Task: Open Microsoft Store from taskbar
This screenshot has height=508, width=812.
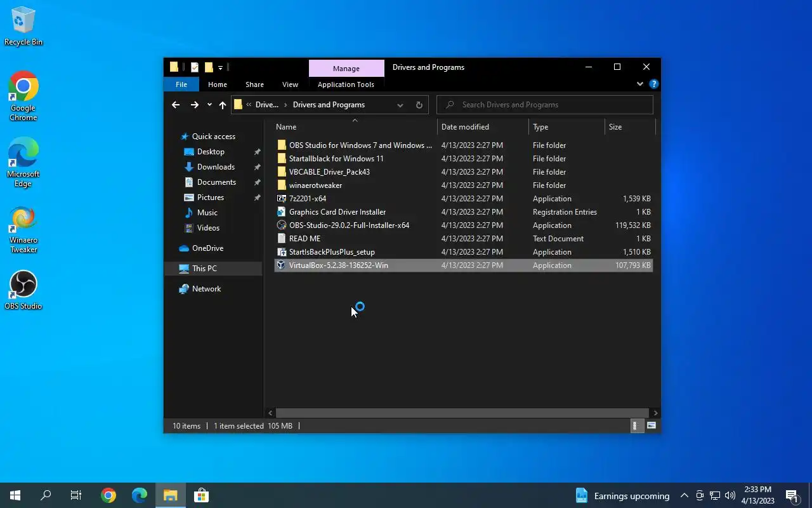Action: [201, 495]
